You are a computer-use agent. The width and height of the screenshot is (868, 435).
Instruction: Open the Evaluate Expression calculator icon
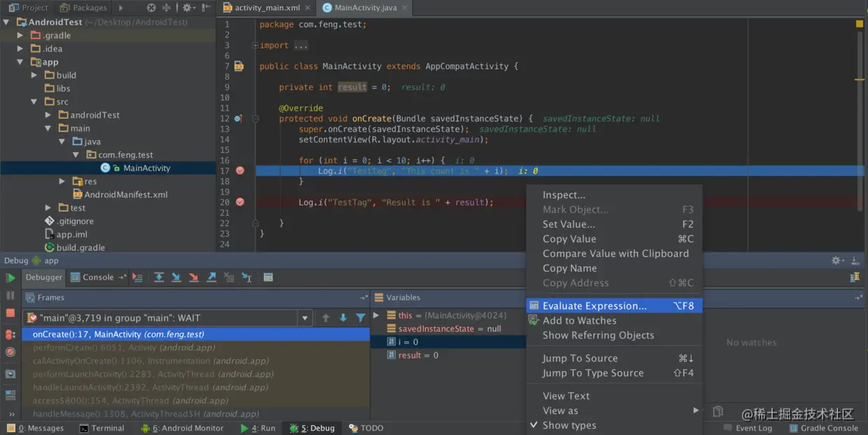pos(268,278)
